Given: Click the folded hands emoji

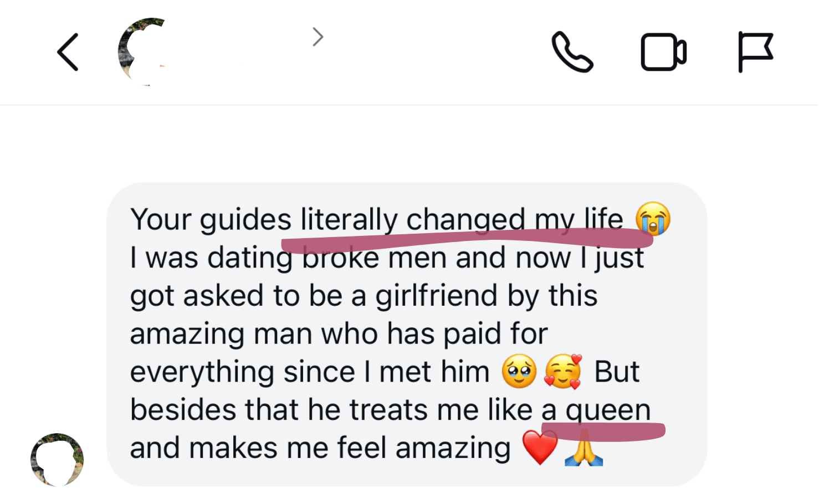Looking at the screenshot, I should 583,448.
